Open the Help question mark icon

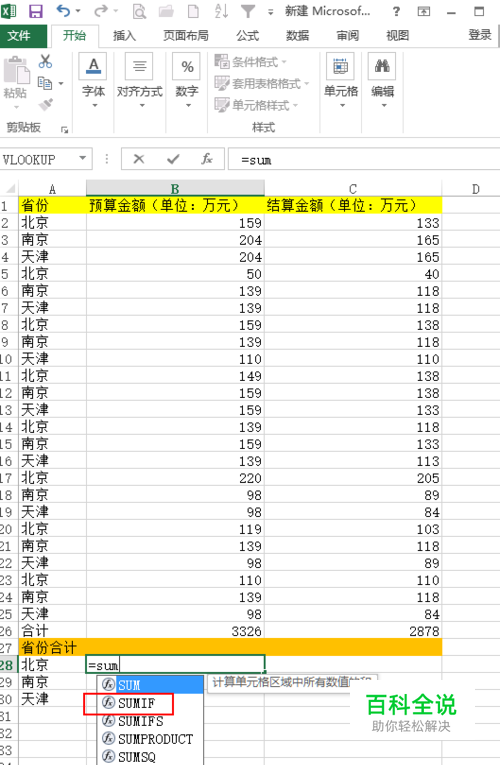tap(396, 11)
